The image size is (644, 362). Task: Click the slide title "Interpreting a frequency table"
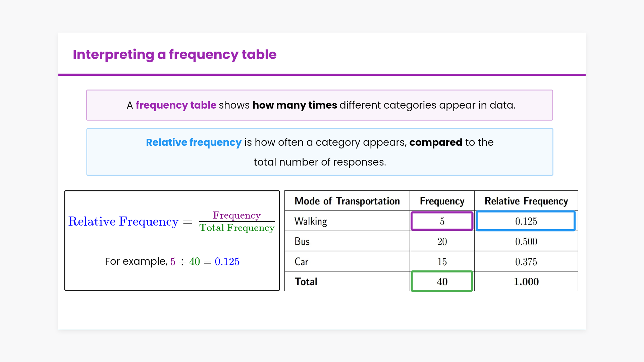174,55
